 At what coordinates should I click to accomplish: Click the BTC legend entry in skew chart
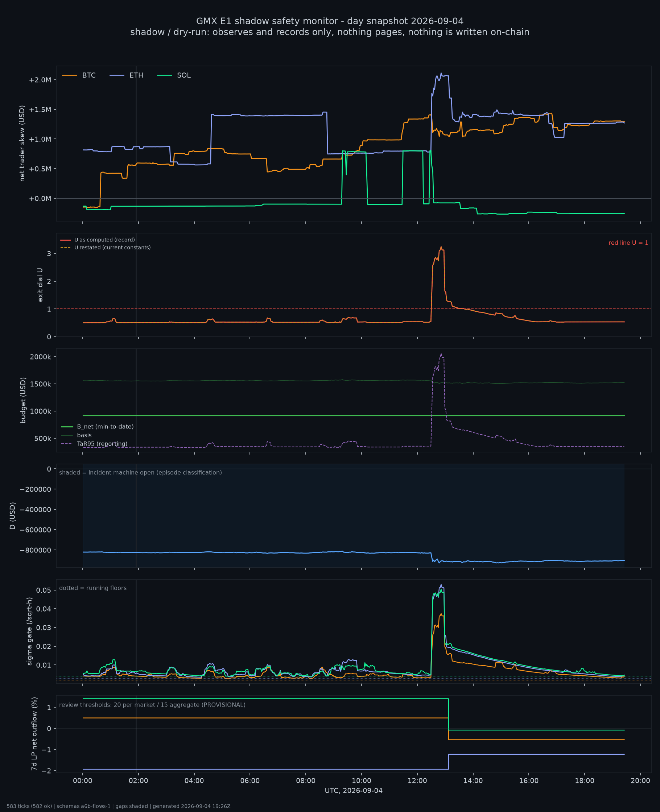pyautogui.click(x=79, y=75)
